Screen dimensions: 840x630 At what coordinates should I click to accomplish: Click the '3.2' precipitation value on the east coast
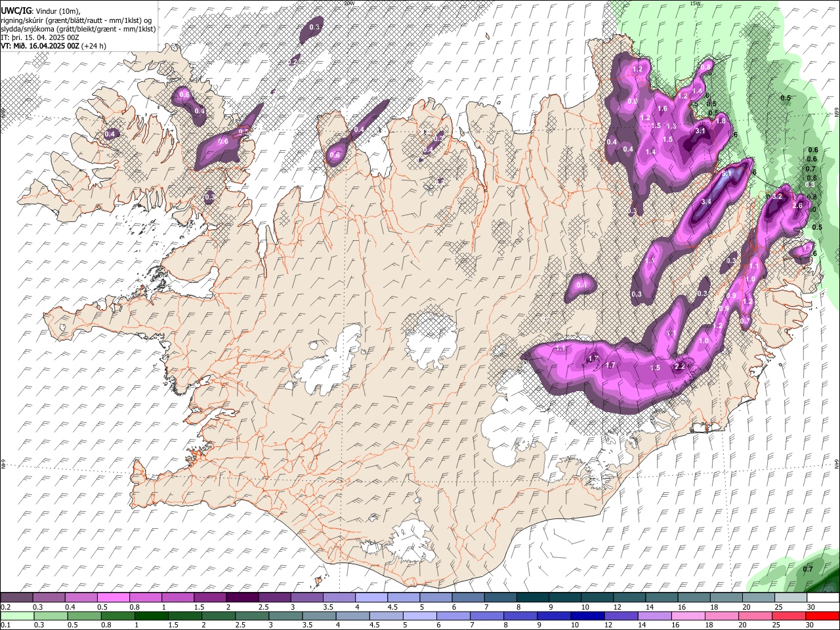click(778, 196)
